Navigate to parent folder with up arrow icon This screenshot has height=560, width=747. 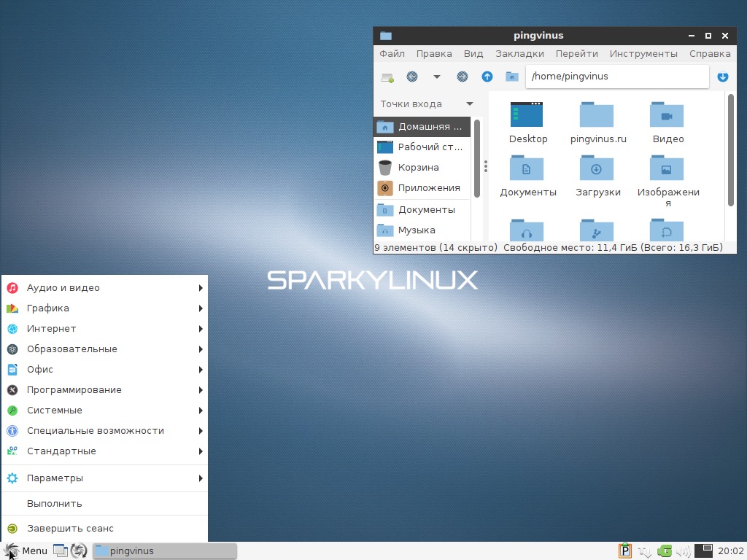point(487,77)
